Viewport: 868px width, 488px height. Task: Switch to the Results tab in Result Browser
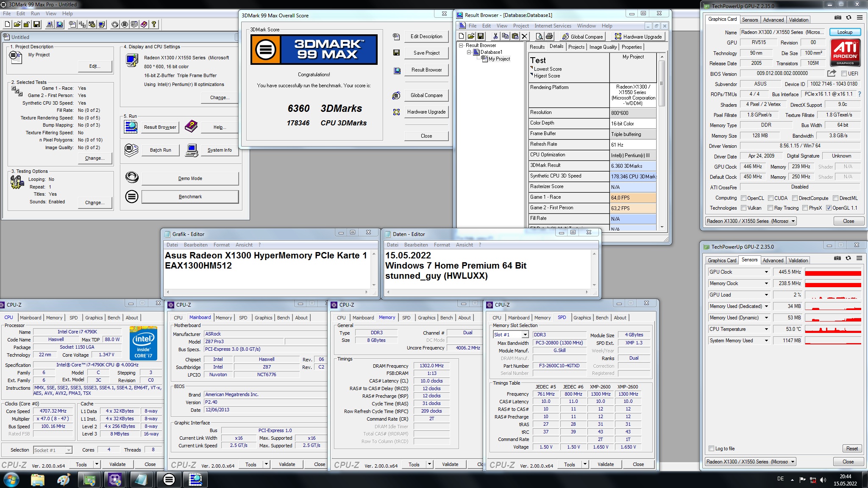[x=537, y=47]
